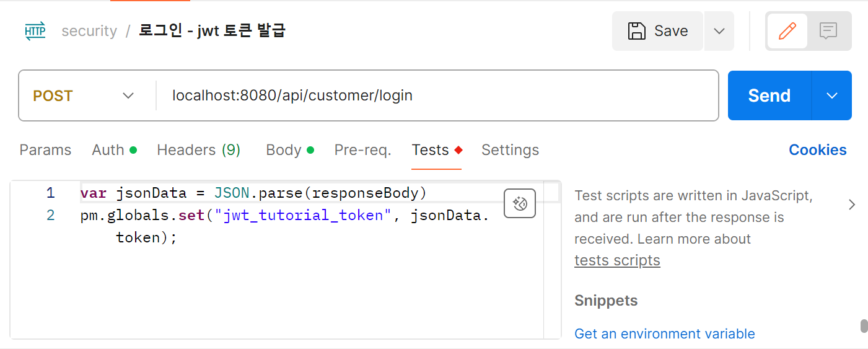Open the Params tab
Viewport: 868px width, 349px height.
tap(45, 150)
